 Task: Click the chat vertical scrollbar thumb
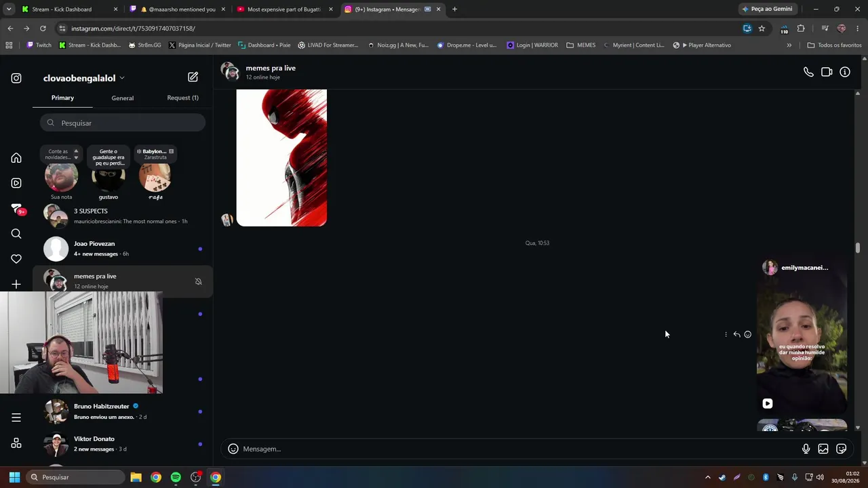[858, 248]
